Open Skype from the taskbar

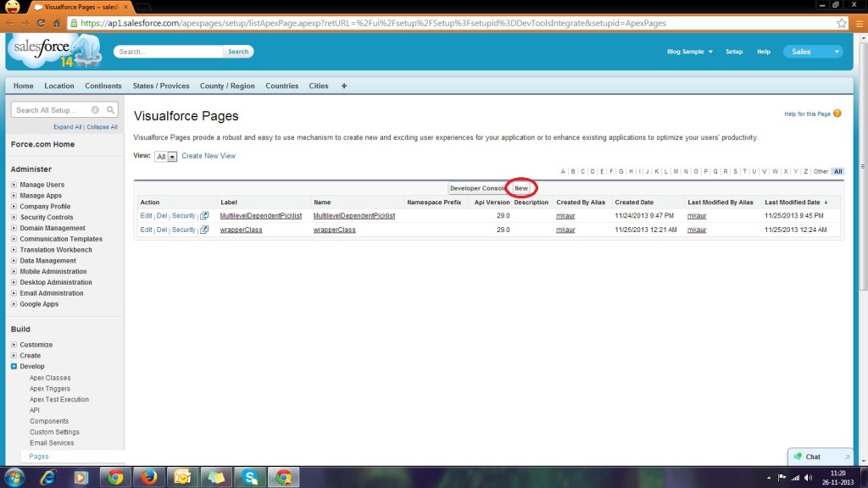click(250, 477)
